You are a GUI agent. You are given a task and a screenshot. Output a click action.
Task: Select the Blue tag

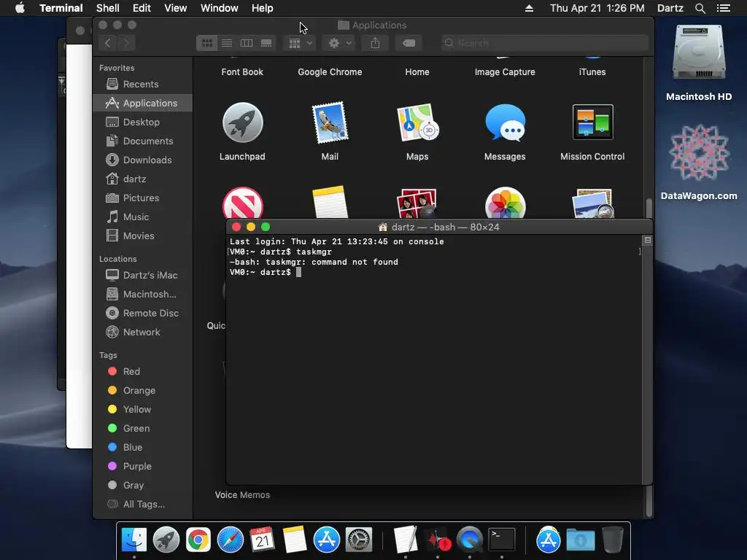pyautogui.click(x=142, y=447)
